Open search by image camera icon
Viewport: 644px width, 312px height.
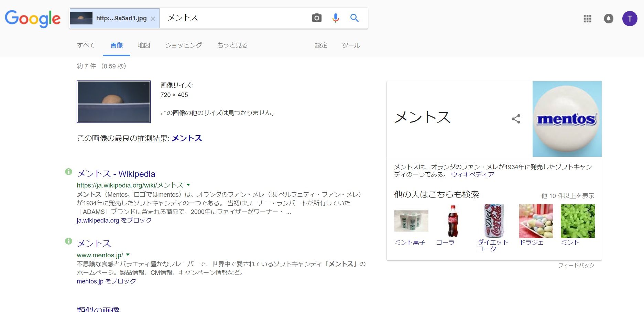point(317,18)
